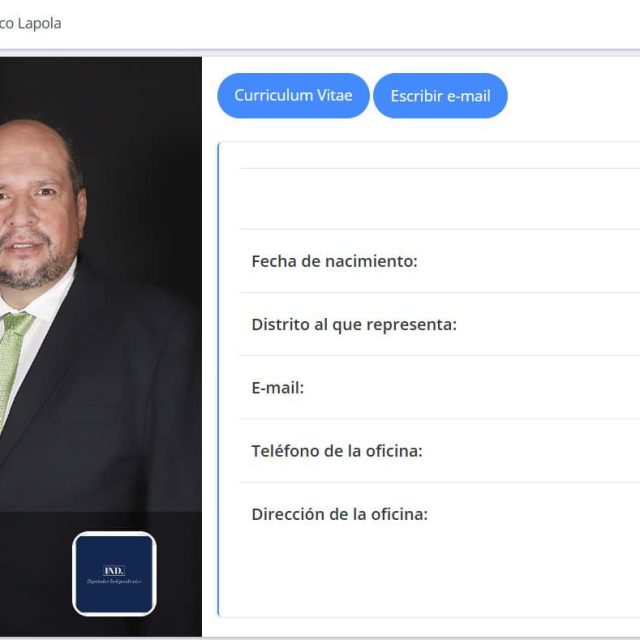This screenshot has height=640, width=640.
Task: Click empty value area beside Teléfono de la oficina
Action: pyautogui.click(x=531, y=451)
